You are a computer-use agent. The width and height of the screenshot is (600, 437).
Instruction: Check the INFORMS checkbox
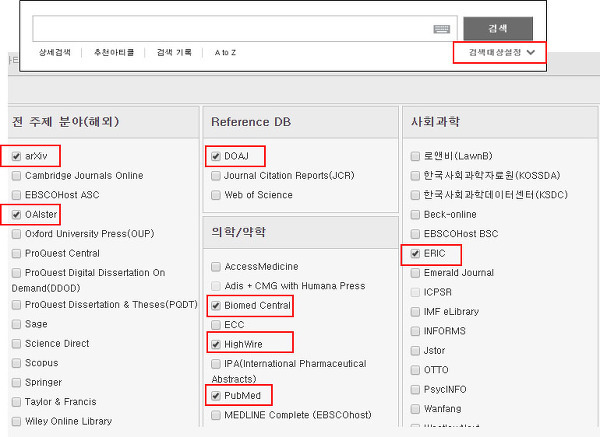[x=415, y=331]
